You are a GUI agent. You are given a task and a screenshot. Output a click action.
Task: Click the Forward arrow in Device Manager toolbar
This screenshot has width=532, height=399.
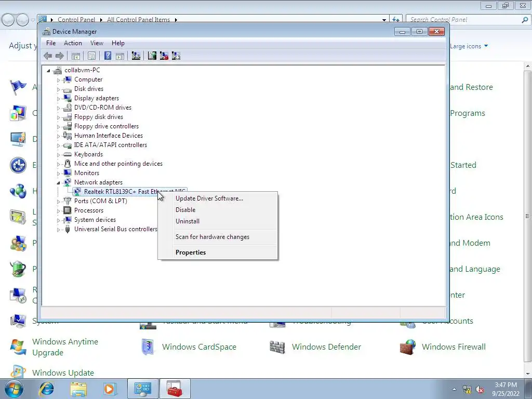[59, 56]
